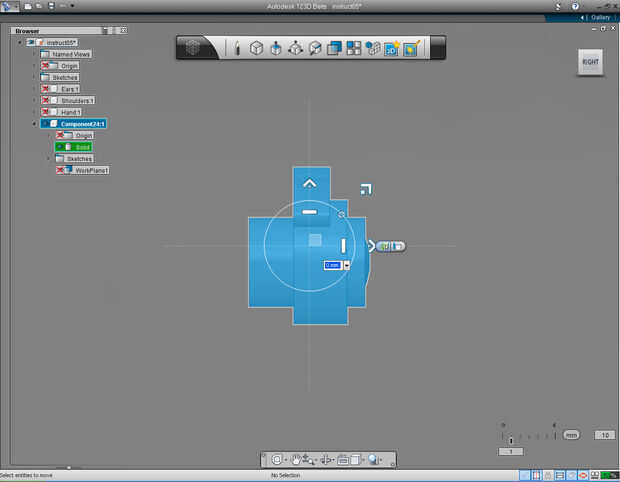The width and height of the screenshot is (620, 482).
Task: Select the Grouping/Assemble cubes tool
Action: point(373,48)
